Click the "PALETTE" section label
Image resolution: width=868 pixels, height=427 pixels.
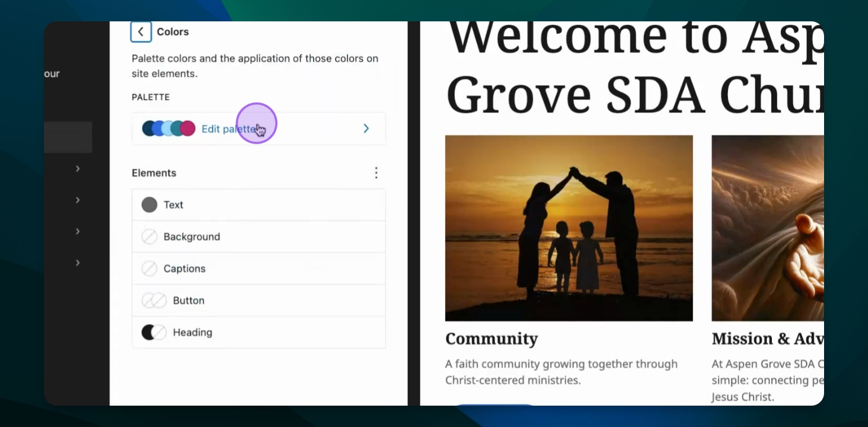[151, 97]
